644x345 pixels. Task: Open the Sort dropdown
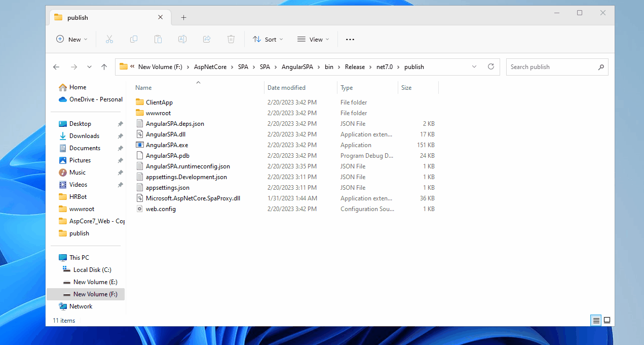pos(268,39)
